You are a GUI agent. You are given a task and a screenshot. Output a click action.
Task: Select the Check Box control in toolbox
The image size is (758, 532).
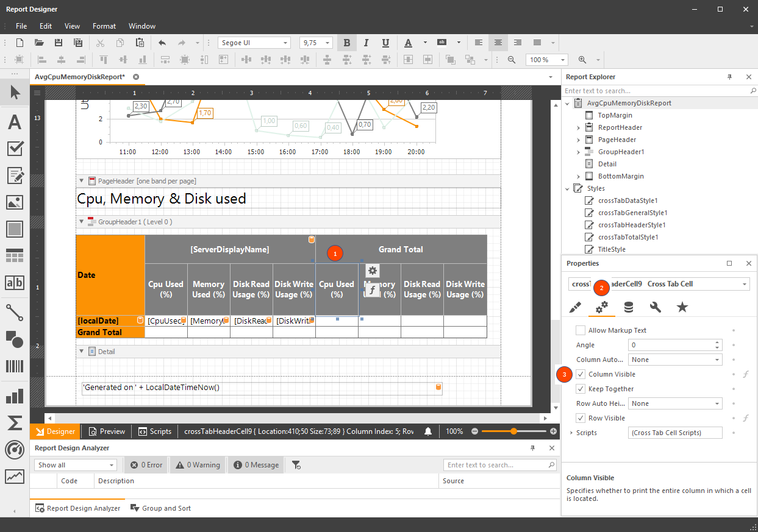click(15, 148)
